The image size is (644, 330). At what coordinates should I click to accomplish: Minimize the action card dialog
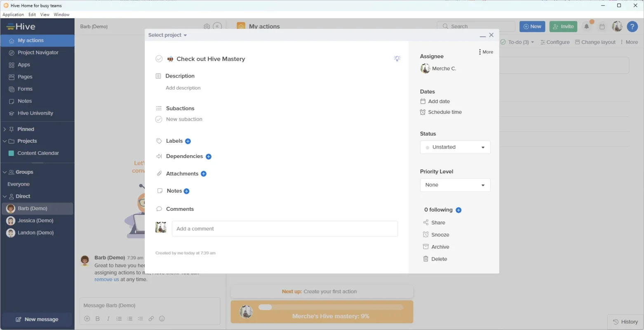(x=482, y=35)
